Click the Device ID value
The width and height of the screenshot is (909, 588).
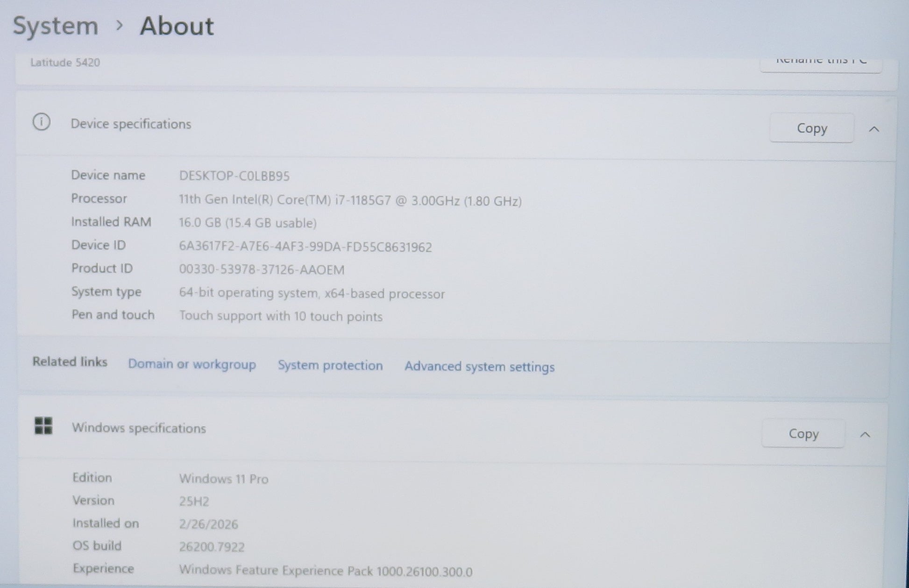click(305, 247)
